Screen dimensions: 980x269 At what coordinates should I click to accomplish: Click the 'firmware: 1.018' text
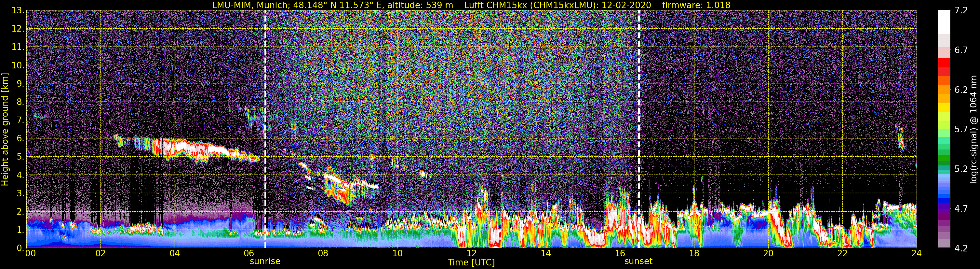696,5
